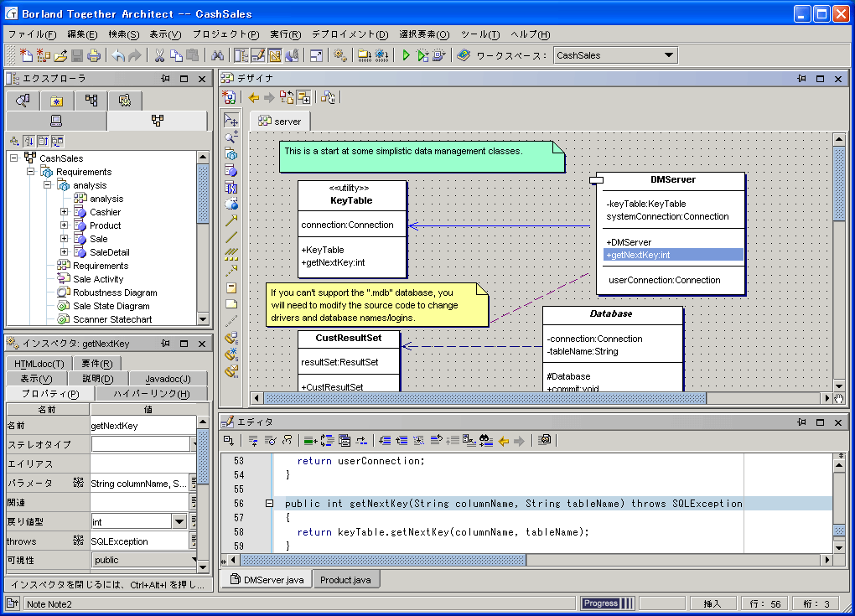Image resolution: width=855 pixels, height=616 pixels.
Task: Collapse the Requirements tree node
Action: pyautogui.click(x=31, y=172)
